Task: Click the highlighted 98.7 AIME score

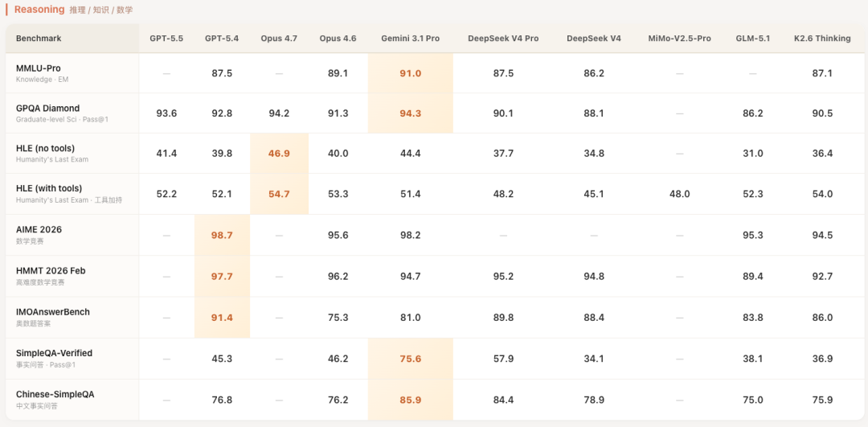Action: 222,236
